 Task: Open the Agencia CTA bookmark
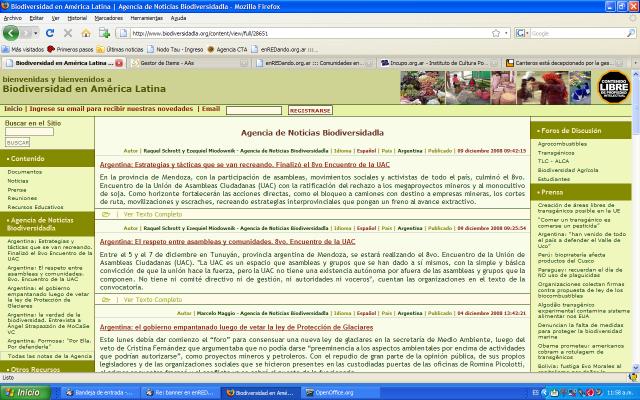point(227,49)
